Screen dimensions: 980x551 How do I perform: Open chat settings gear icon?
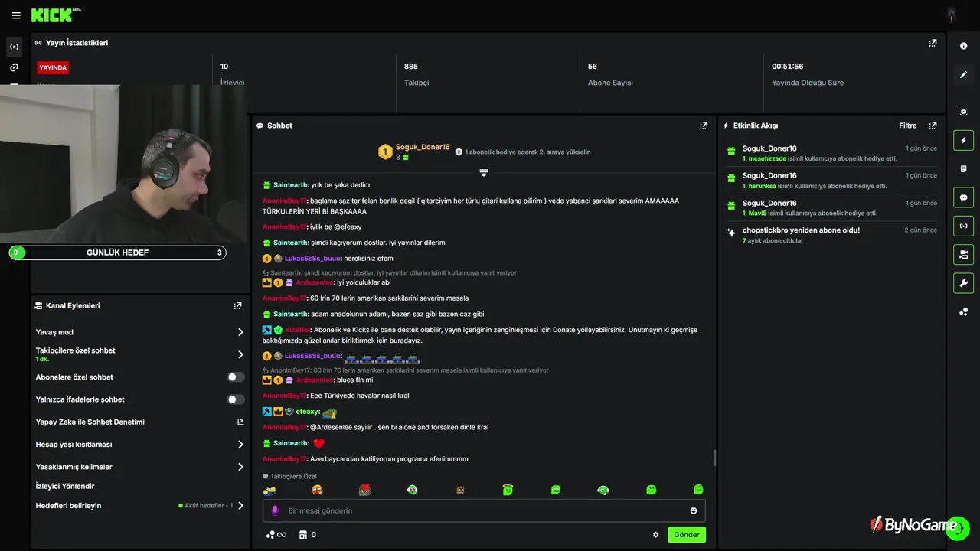(x=655, y=535)
